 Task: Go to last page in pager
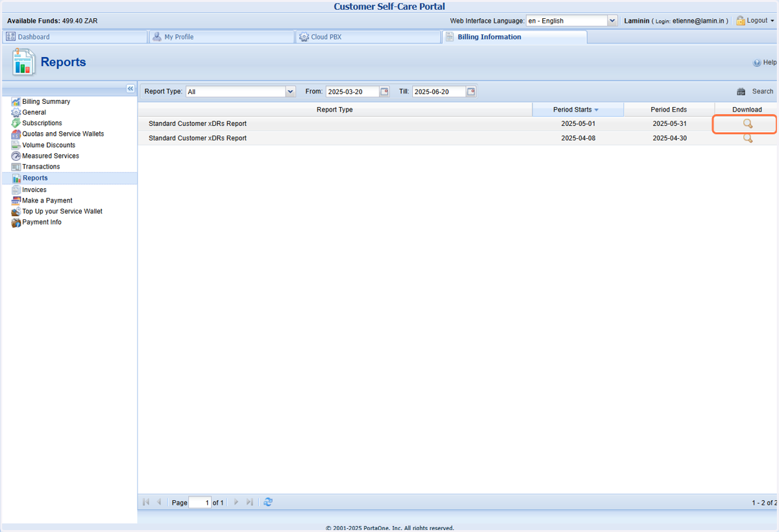[x=250, y=502]
